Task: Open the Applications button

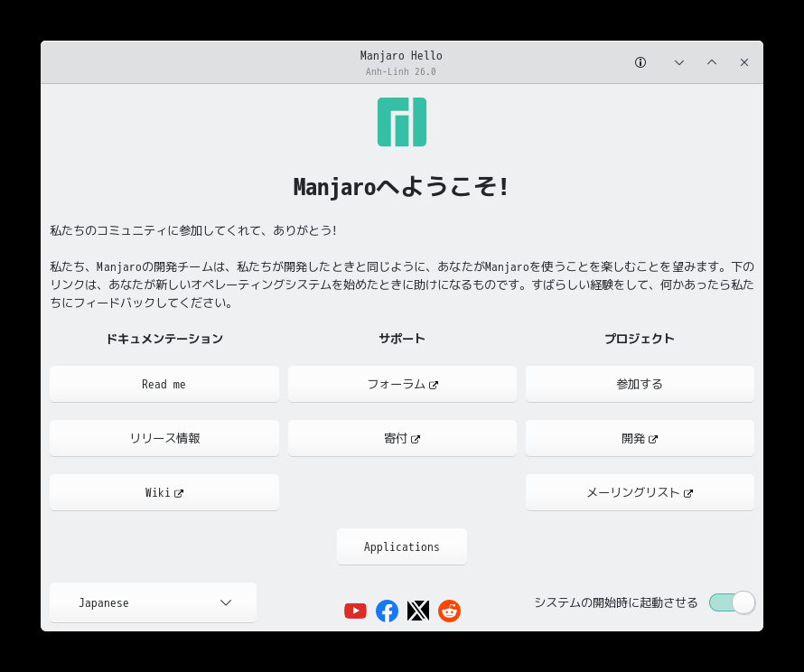Action: click(402, 547)
